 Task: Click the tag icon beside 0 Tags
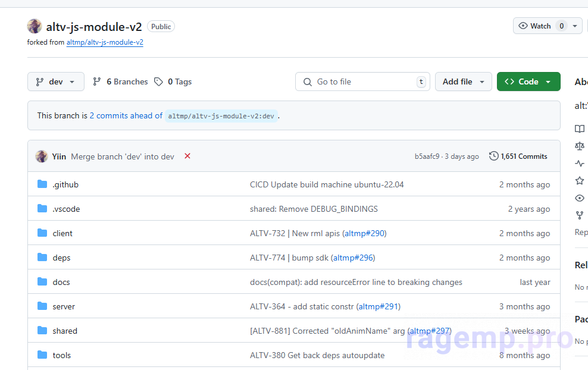(x=159, y=81)
